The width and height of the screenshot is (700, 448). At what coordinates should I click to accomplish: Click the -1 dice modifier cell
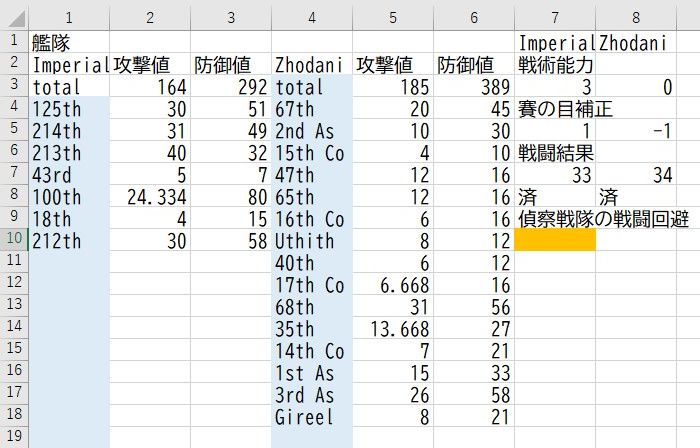click(x=636, y=130)
